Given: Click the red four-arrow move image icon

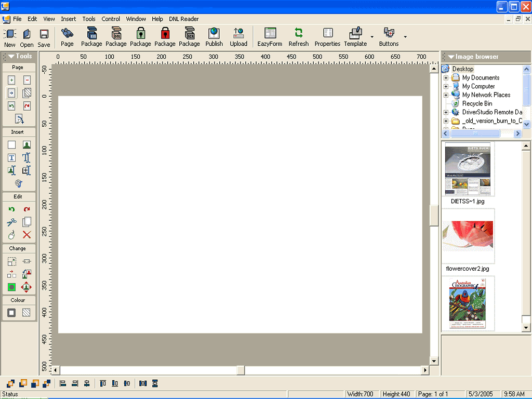Looking at the screenshot, I should tap(26, 287).
